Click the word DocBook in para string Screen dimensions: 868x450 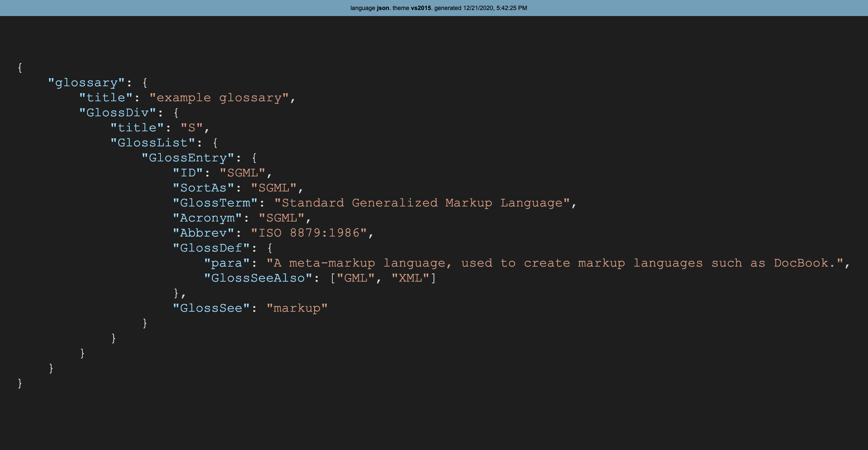(801, 263)
